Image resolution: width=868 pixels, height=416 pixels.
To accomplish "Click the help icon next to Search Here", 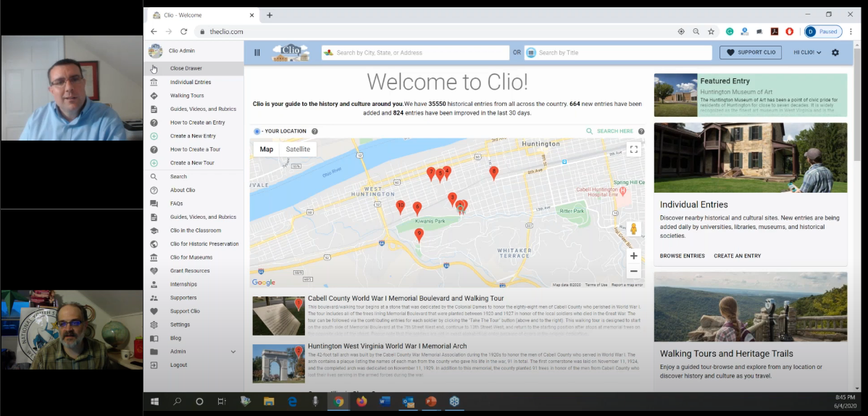I will click(x=641, y=132).
